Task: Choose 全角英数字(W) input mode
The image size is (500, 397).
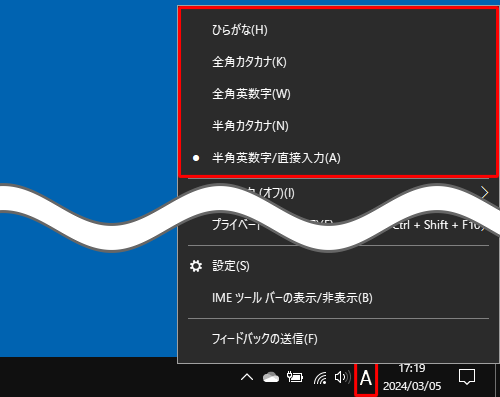Action: click(338, 94)
